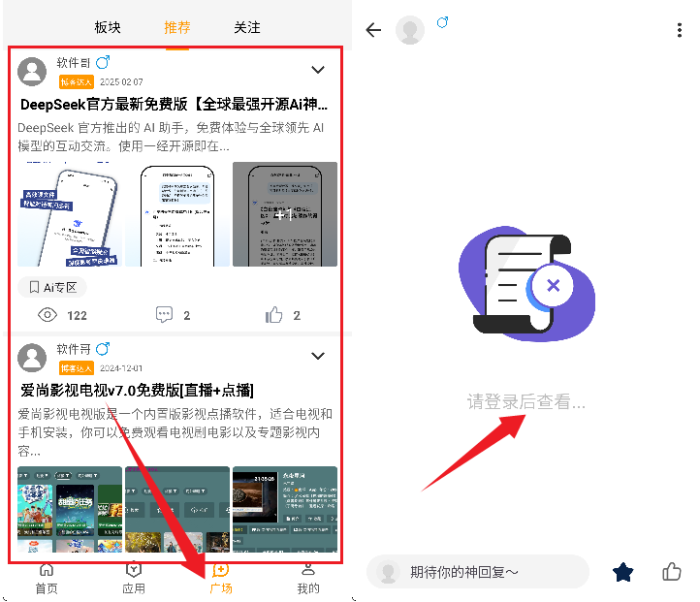Focus the 期待你的神回复 comment field
700x602 pixels.
(x=478, y=572)
